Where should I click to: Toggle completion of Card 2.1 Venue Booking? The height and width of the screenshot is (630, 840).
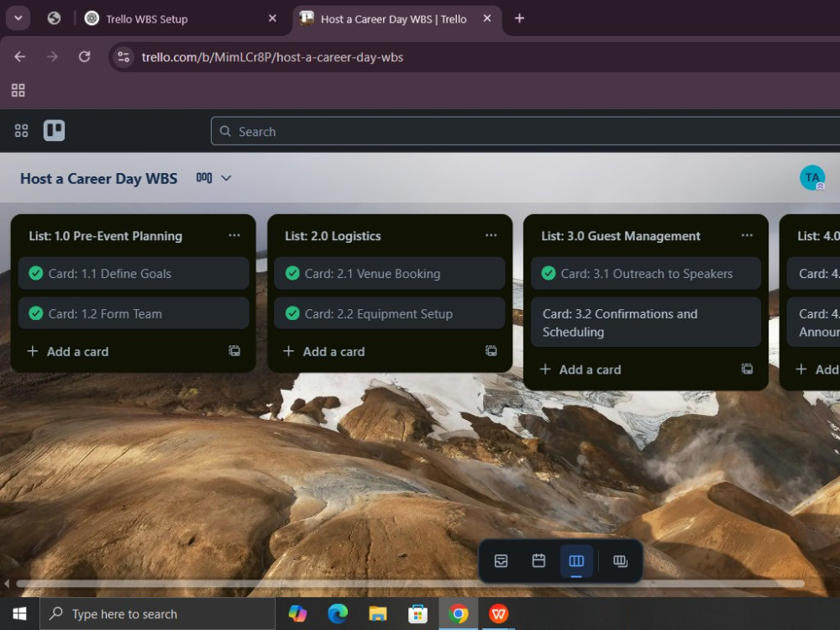coord(292,273)
